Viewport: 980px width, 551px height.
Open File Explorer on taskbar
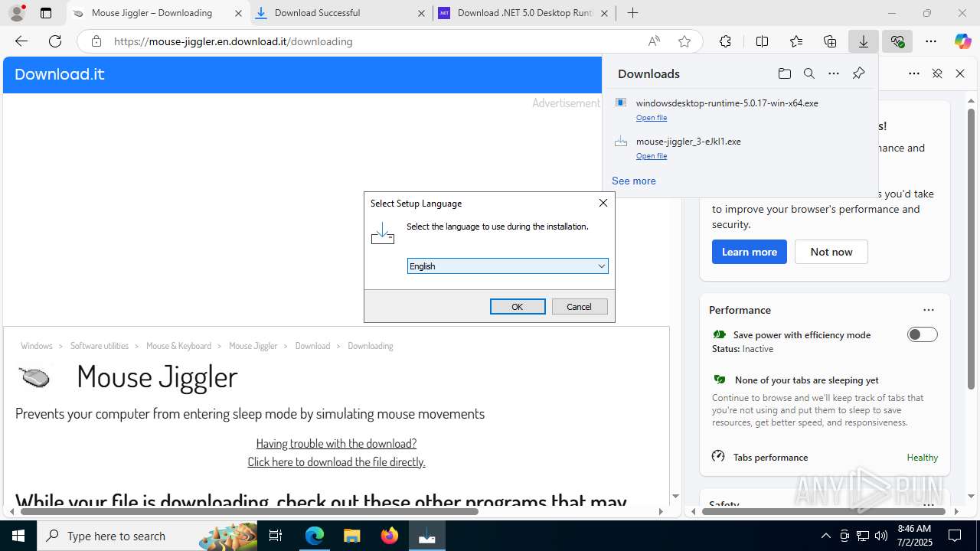coord(351,536)
